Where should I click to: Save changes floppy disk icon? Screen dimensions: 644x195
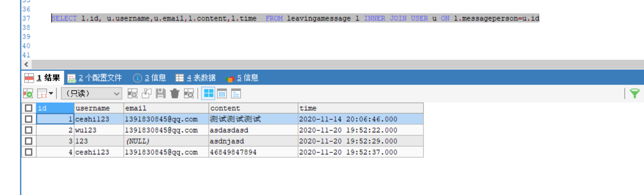[x=161, y=93]
